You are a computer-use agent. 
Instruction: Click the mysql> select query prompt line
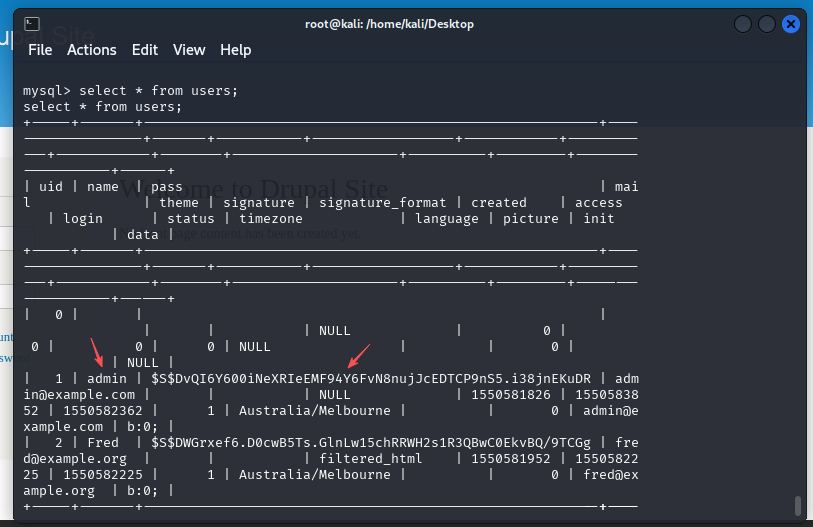point(130,90)
